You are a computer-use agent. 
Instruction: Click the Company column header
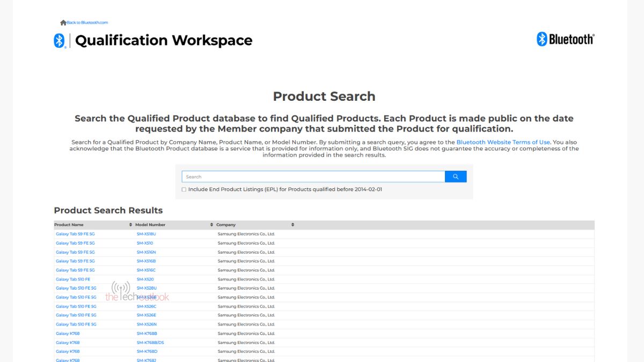pyautogui.click(x=226, y=225)
